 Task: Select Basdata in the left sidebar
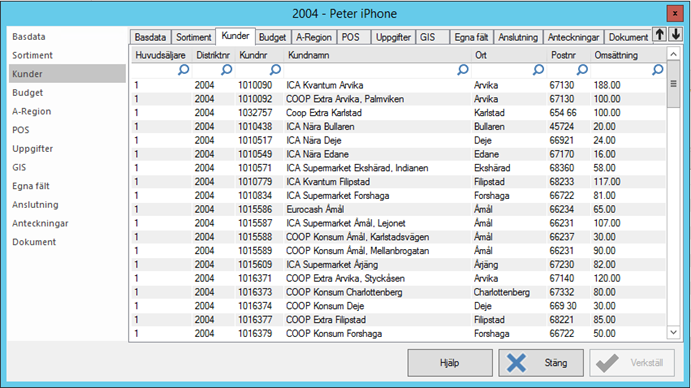[x=67, y=37]
